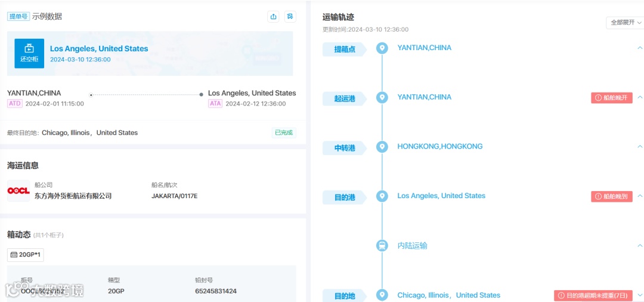This screenshot has height=302, width=644.
Task: Click arrival time 2024-02-12 12:36:00
Action: 255,103
